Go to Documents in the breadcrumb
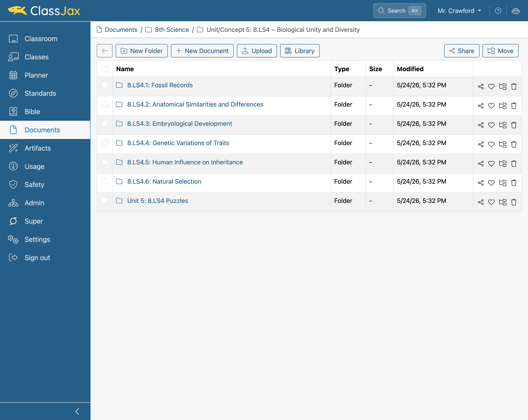This screenshot has height=420, width=528. pyautogui.click(x=121, y=30)
